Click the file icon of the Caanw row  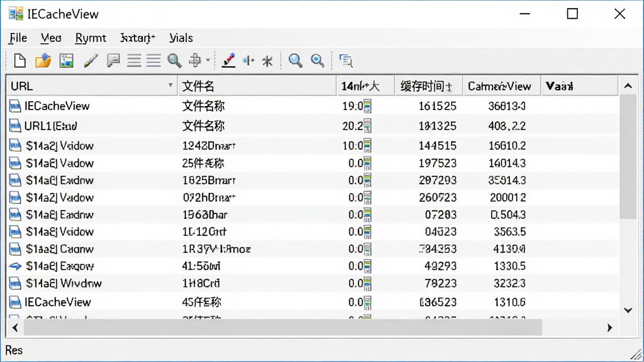click(15, 249)
